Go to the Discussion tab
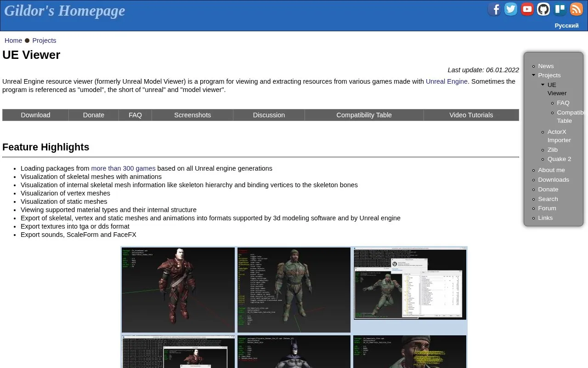588x368 pixels. [x=269, y=115]
